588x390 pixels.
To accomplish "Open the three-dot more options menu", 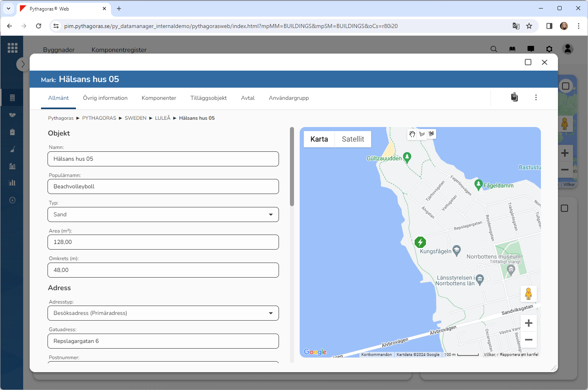I will coord(536,97).
